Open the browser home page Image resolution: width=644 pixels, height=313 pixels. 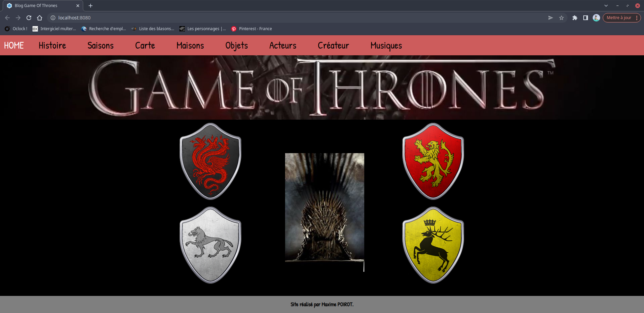40,18
